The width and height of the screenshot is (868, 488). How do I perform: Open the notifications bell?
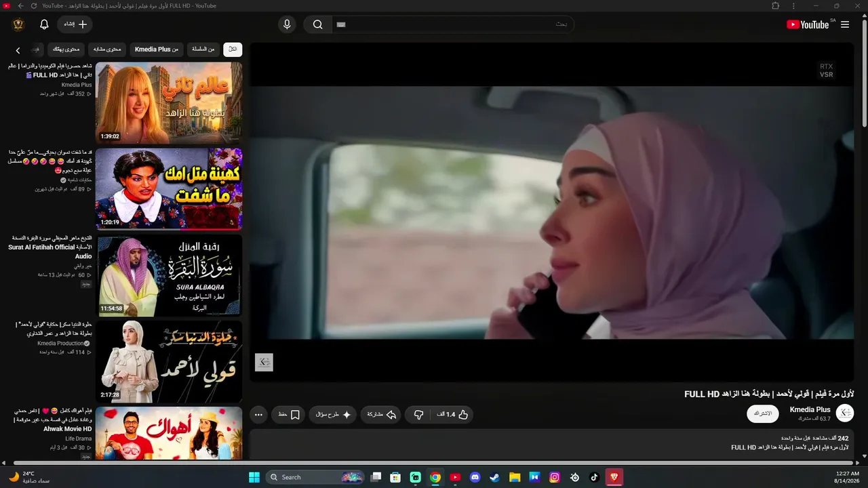[x=44, y=24]
